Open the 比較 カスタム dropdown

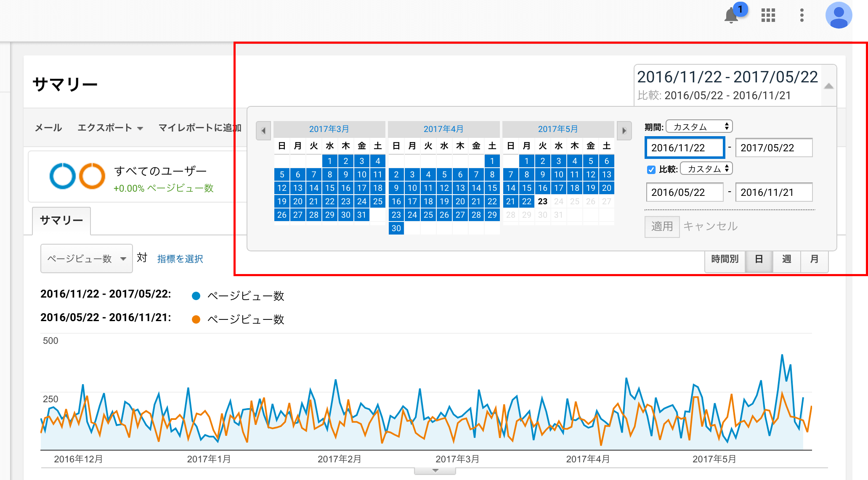[x=706, y=169]
